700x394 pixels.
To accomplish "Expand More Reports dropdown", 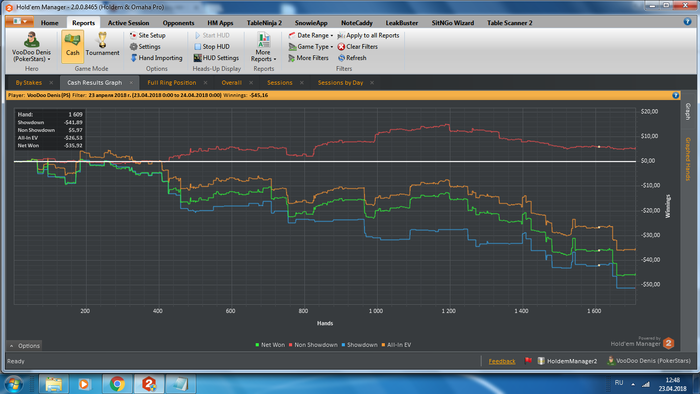I will [263, 47].
